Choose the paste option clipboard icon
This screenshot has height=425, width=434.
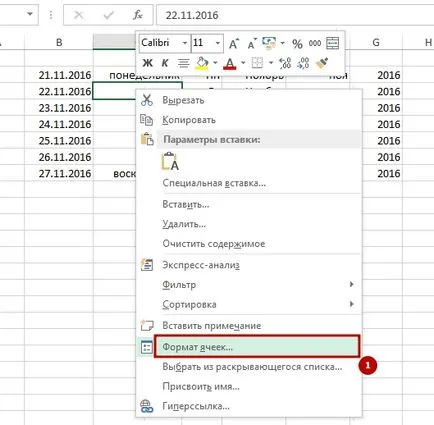coord(170,161)
